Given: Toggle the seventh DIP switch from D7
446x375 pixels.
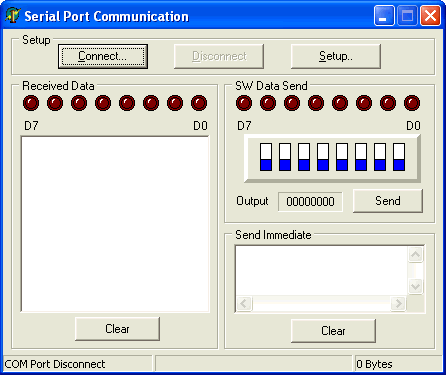Looking at the screenshot, I should tap(380, 157).
